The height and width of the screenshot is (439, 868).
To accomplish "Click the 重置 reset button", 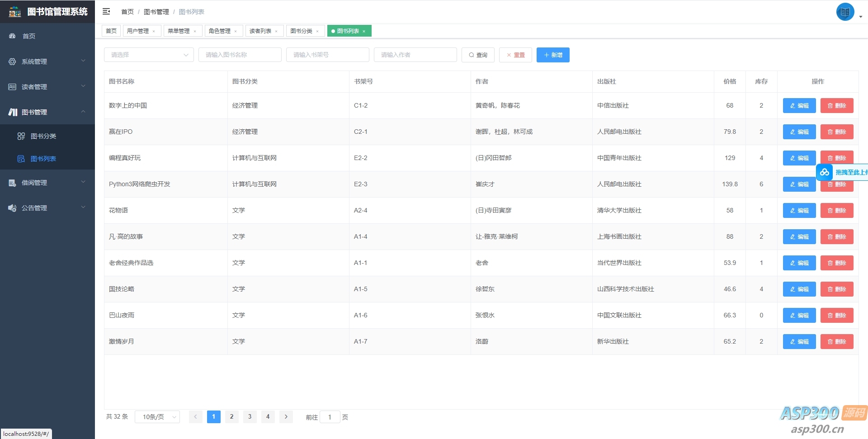I will [515, 55].
